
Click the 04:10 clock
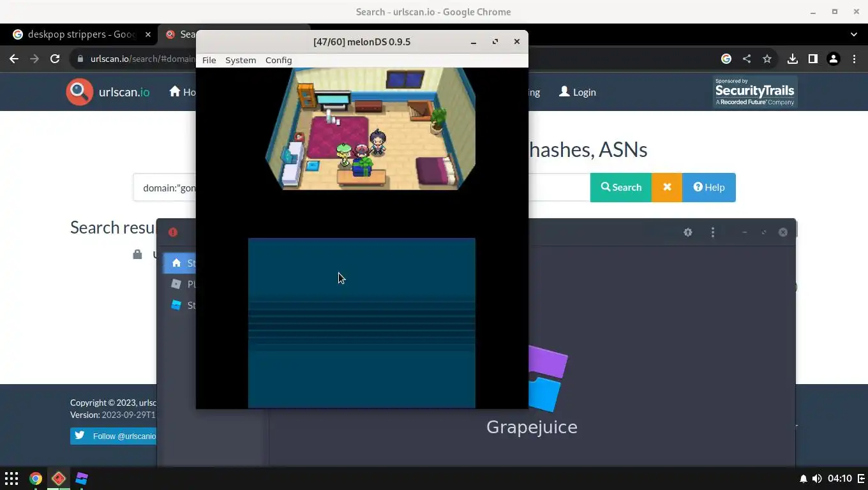pyautogui.click(x=840, y=479)
